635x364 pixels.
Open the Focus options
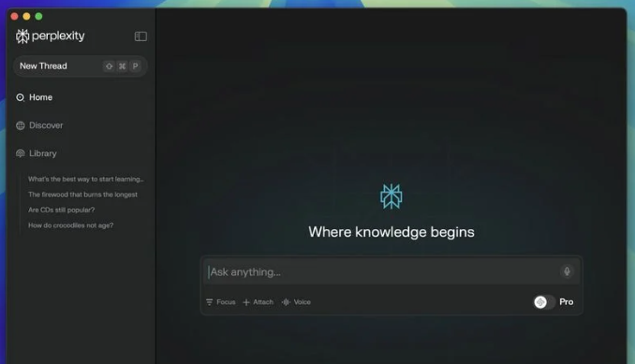click(x=221, y=302)
